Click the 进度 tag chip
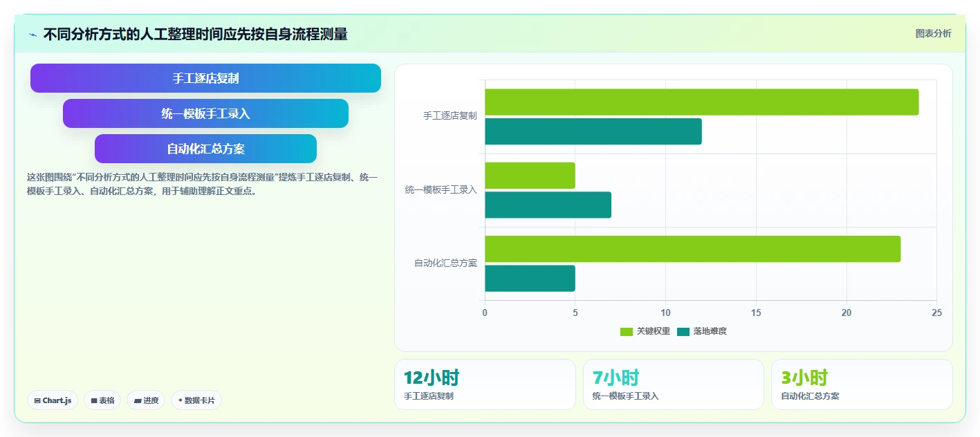Image resolution: width=980 pixels, height=437 pixels. [x=146, y=400]
